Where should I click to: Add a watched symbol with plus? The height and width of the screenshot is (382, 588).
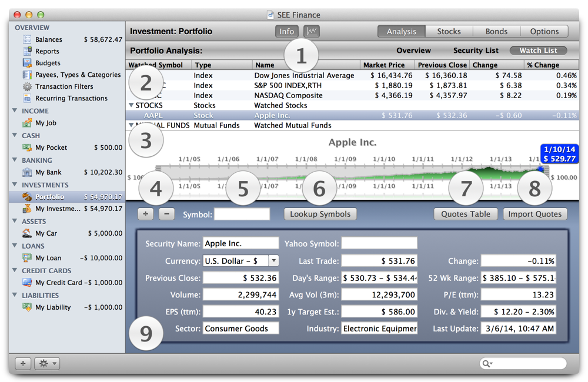pyautogui.click(x=145, y=214)
